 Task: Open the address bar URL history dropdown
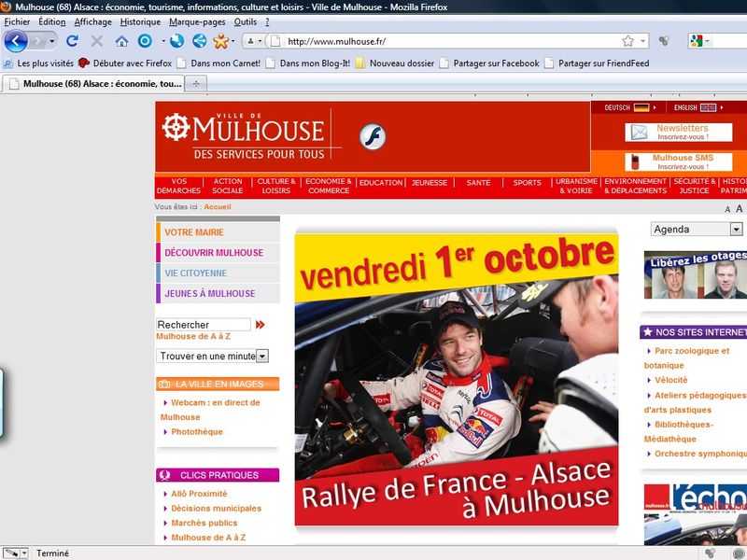(x=643, y=41)
